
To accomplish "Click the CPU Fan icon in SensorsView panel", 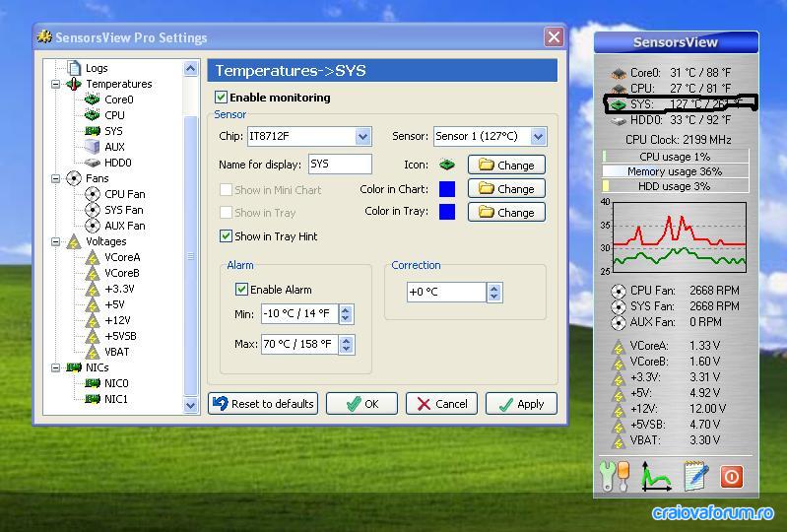I will coord(619,291).
